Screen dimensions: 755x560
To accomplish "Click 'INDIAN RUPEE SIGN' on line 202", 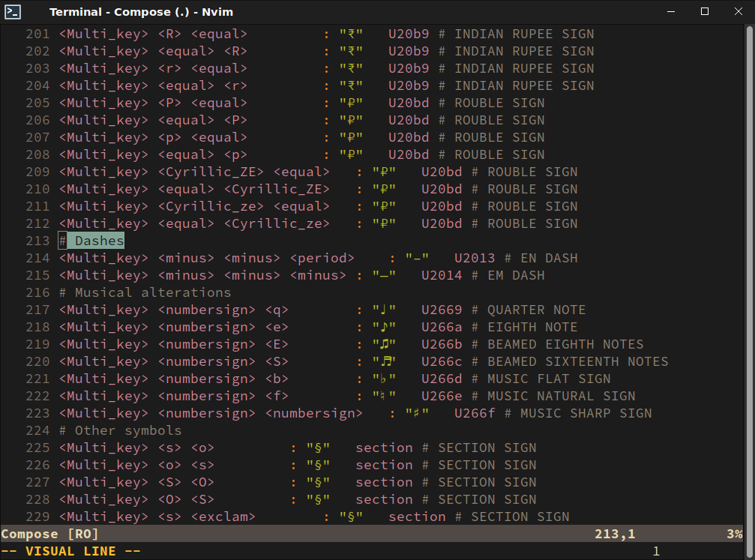I will (524, 52).
